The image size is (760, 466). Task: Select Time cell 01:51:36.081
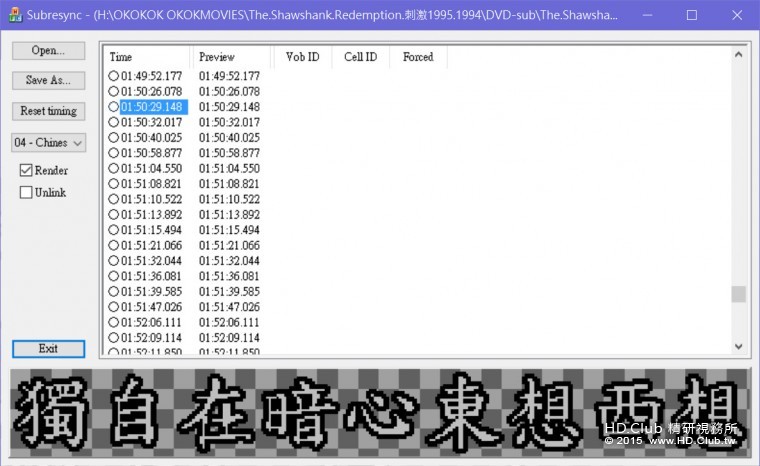(151, 276)
